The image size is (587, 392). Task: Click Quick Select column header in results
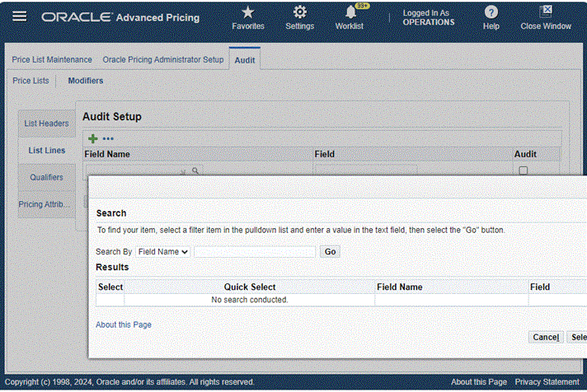click(x=250, y=287)
